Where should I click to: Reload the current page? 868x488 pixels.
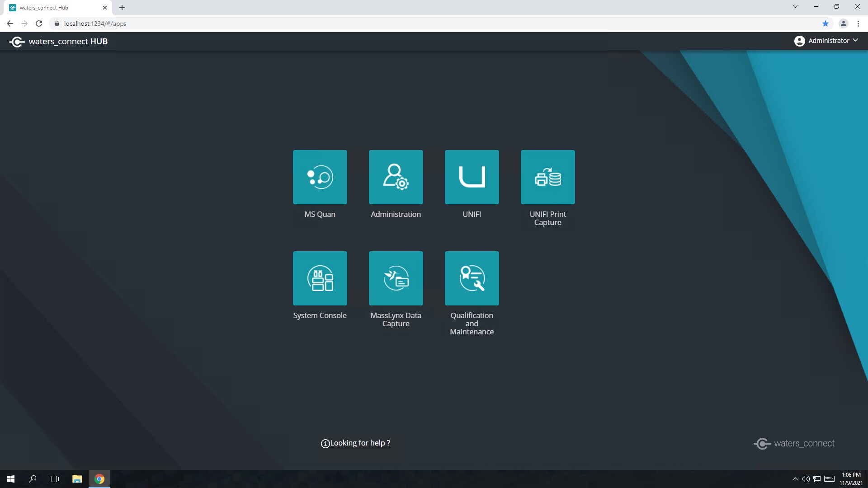(x=39, y=23)
